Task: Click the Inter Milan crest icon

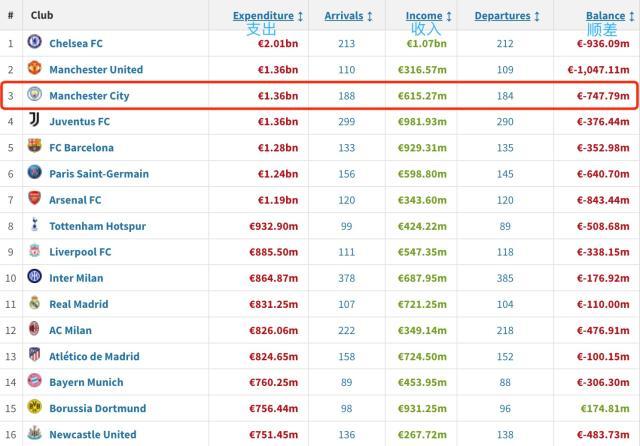Action: pos(34,278)
